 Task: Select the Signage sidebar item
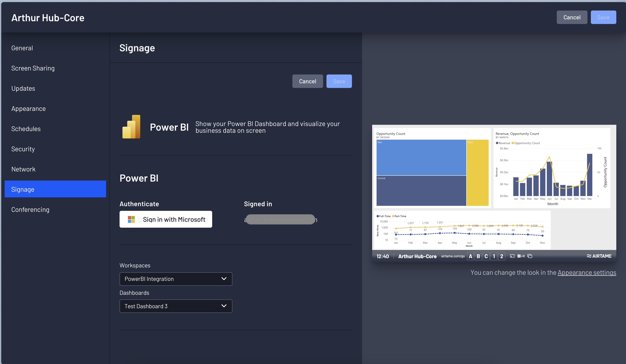tap(55, 189)
